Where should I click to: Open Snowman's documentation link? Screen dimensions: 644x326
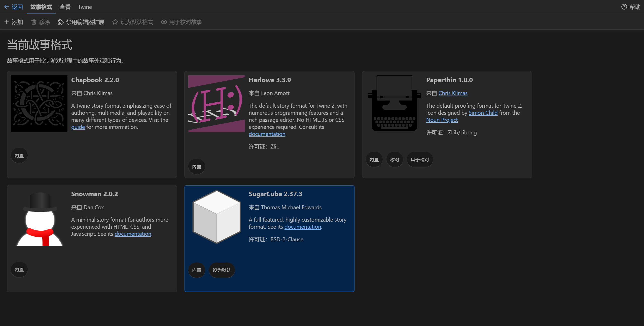(x=133, y=234)
